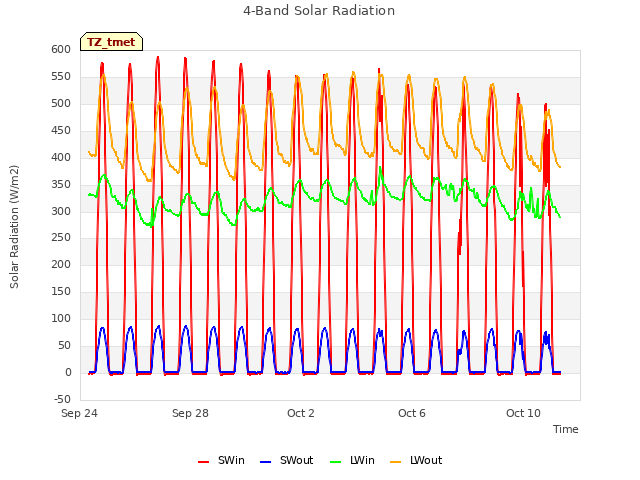The width and height of the screenshot is (640, 480).
Task: Click the LWout legend label
Action: pyautogui.click(x=426, y=460)
